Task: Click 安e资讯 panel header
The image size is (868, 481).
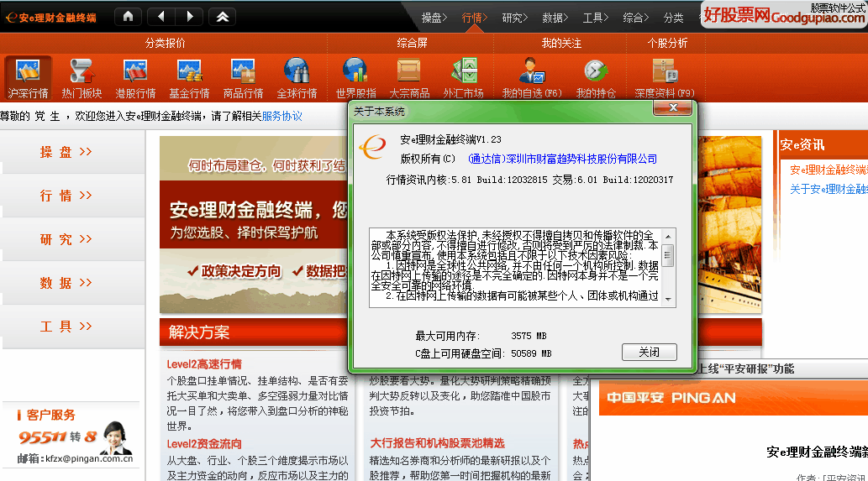Action: pyautogui.click(x=802, y=145)
